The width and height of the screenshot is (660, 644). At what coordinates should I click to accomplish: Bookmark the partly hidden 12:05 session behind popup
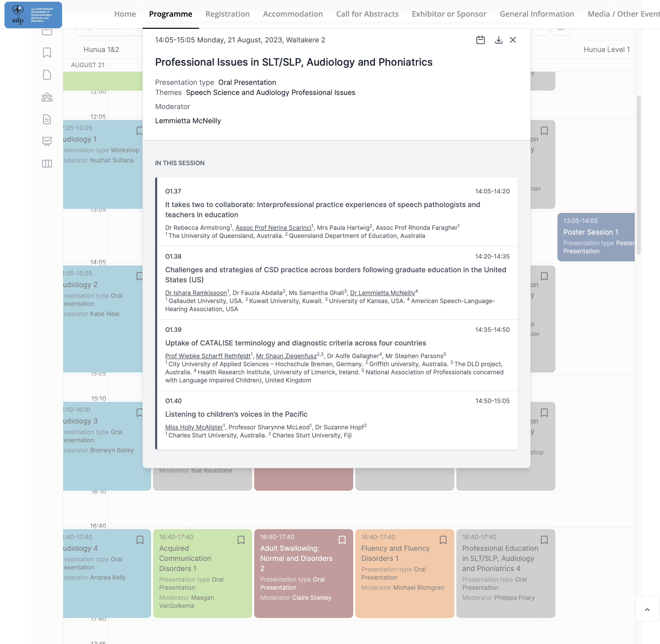pyautogui.click(x=544, y=131)
